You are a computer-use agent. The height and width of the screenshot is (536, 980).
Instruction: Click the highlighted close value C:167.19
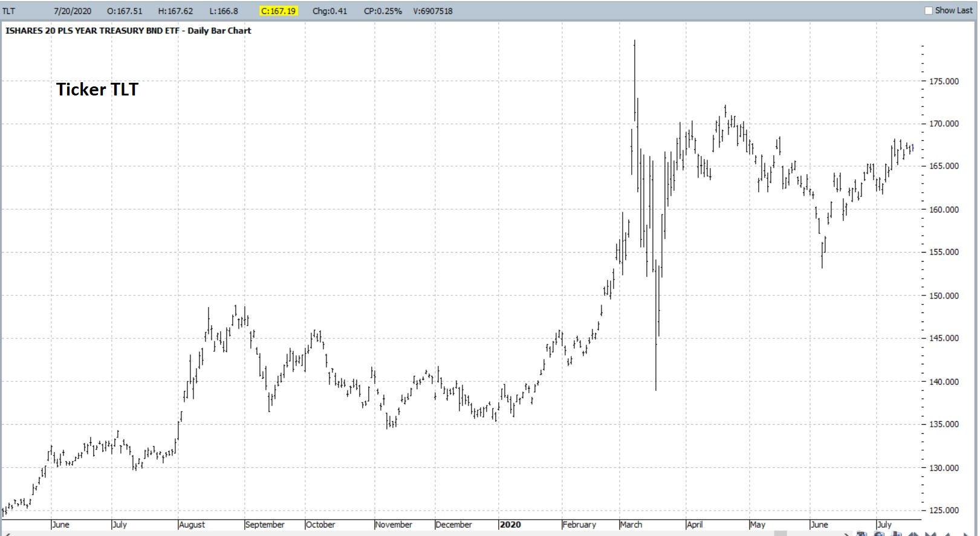279,11
